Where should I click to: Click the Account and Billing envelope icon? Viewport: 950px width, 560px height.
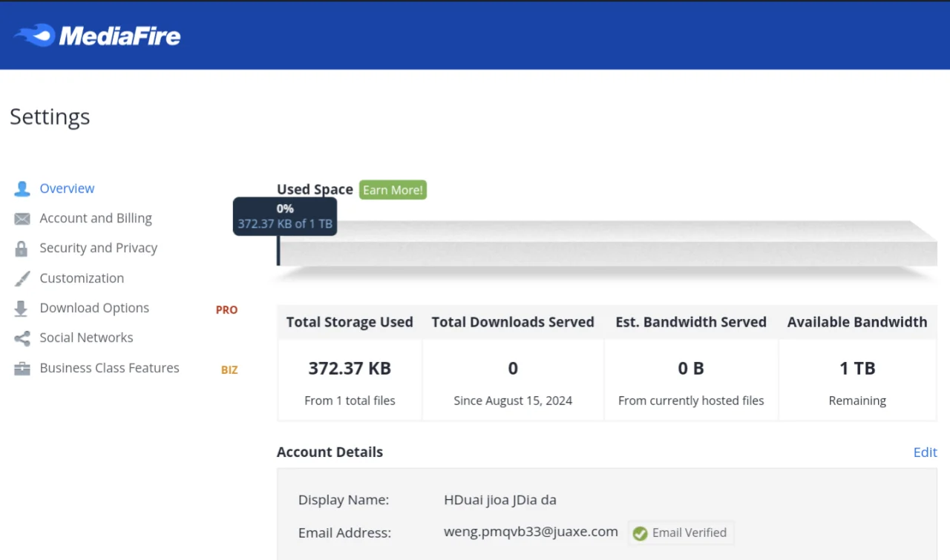tap(22, 219)
